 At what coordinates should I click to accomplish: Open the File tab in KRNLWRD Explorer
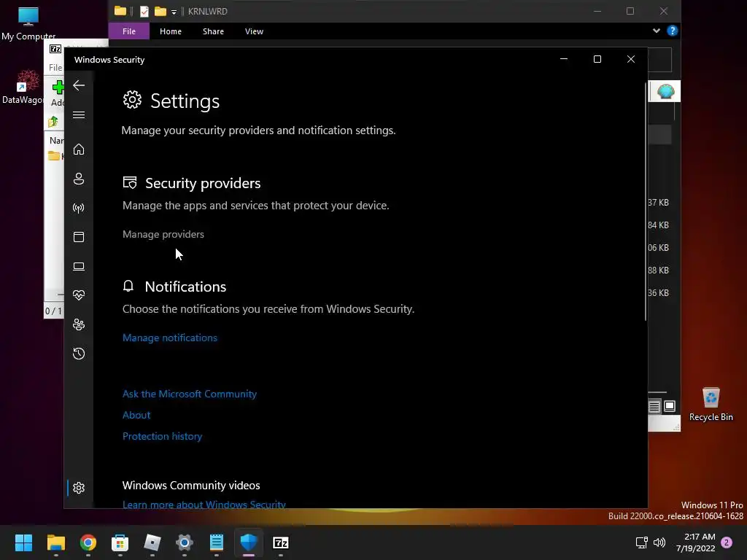pos(128,31)
